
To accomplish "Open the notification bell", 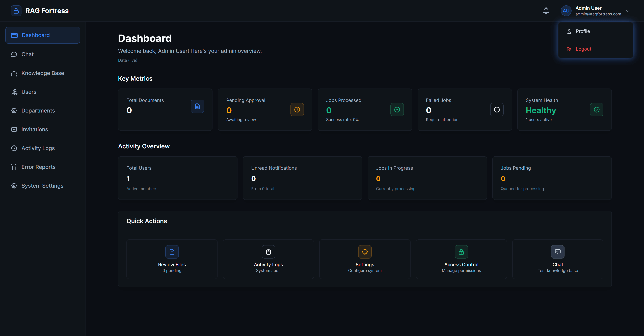I will click(546, 11).
